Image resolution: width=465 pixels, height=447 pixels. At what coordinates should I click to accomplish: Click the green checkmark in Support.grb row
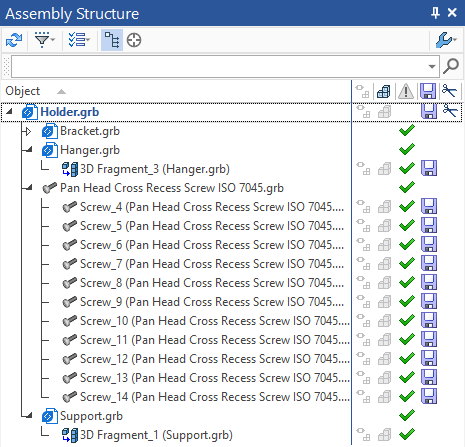pyautogui.click(x=407, y=415)
